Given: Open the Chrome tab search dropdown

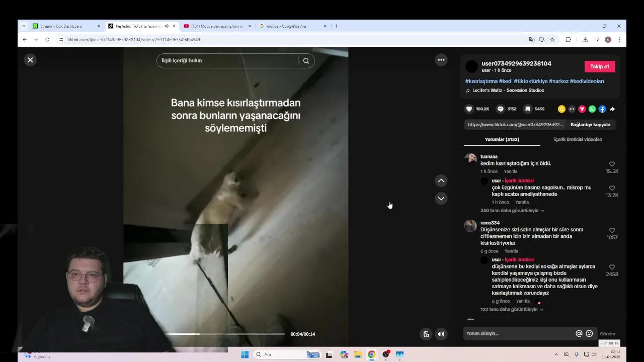Looking at the screenshot, I should click(x=24, y=26).
